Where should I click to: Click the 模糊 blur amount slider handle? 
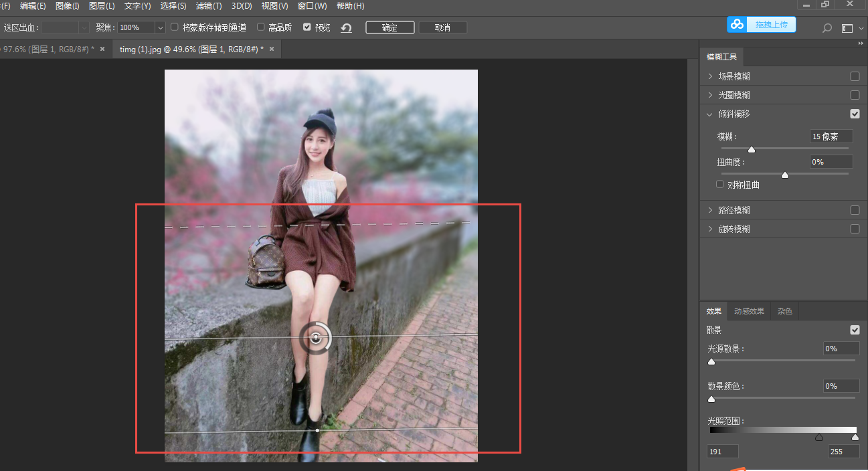(x=752, y=149)
